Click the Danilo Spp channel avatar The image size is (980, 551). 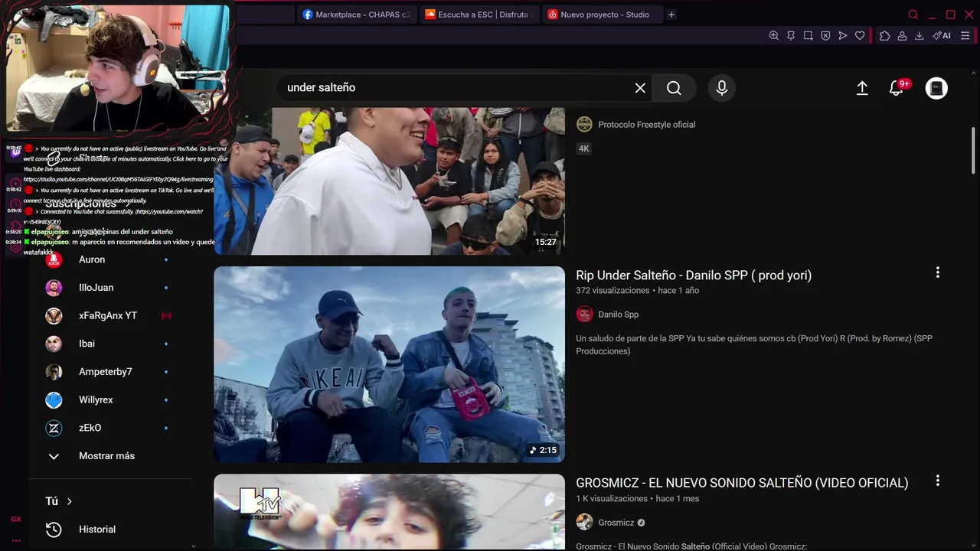(584, 315)
